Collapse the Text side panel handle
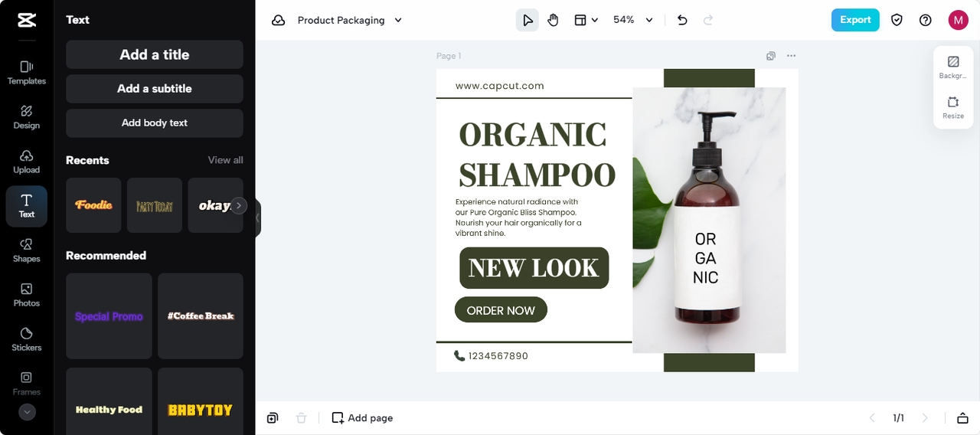980x435 pixels. pos(258,218)
